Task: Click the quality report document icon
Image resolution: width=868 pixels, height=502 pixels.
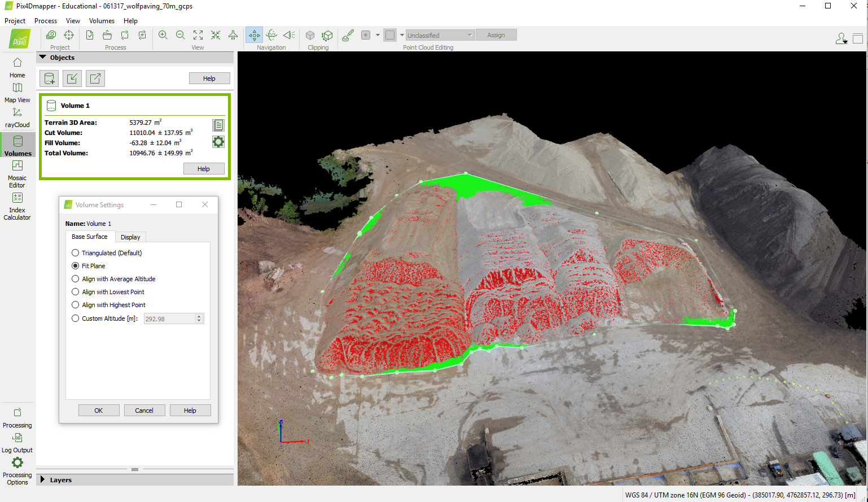Action: coord(90,35)
